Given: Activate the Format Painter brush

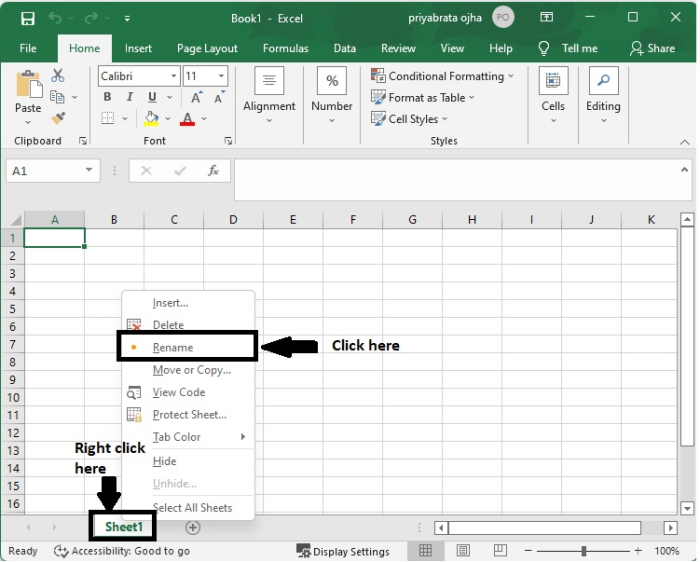Looking at the screenshot, I should coord(58,118).
